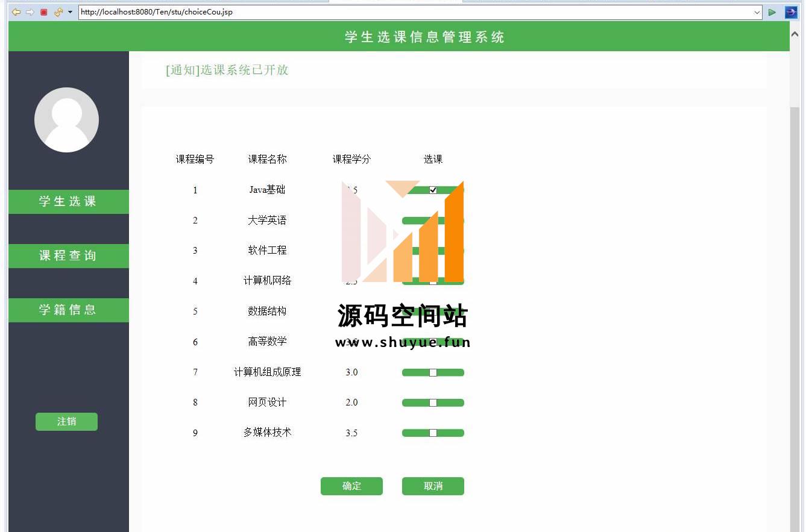Open the 学生选课 sidebar menu
Viewport: 806px width, 532px height.
[68, 202]
